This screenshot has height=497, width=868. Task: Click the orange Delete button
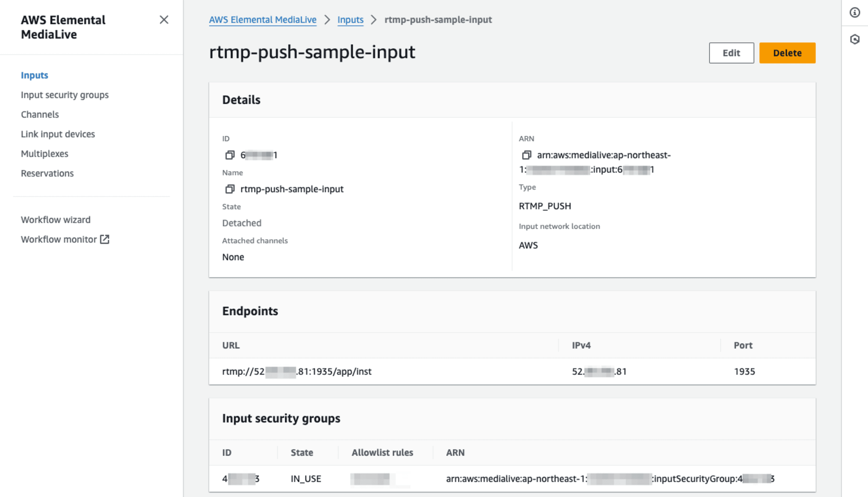coord(787,53)
